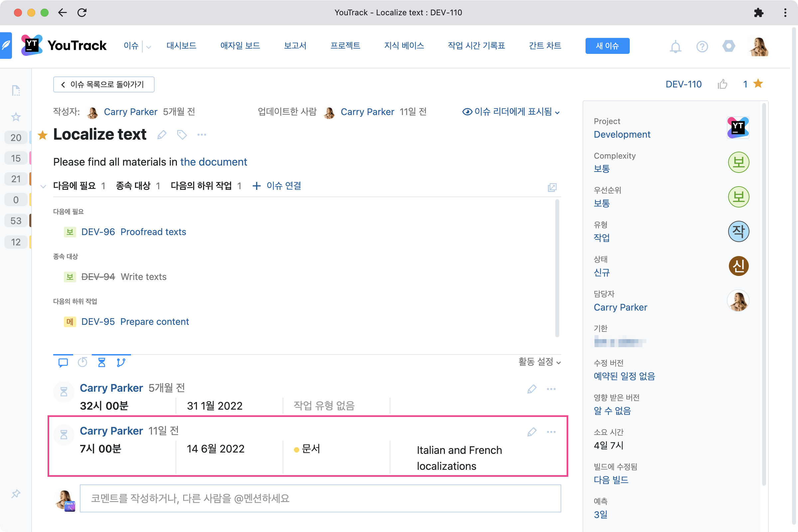798x532 pixels.
Task: Switch to the 애자일 보드 menu item
Action: coord(240,46)
